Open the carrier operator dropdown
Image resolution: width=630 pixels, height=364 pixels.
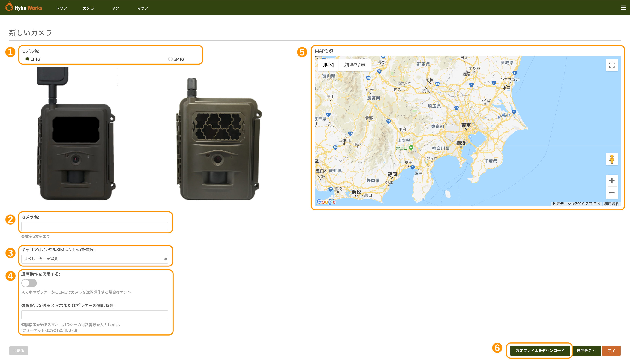(x=94, y=259)
